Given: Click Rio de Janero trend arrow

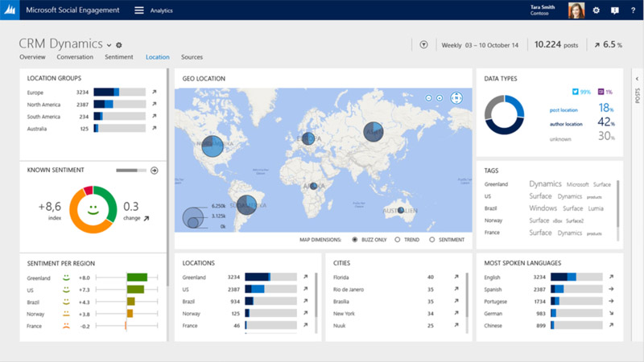Looking at the screenshot, I should pos(456,289).
